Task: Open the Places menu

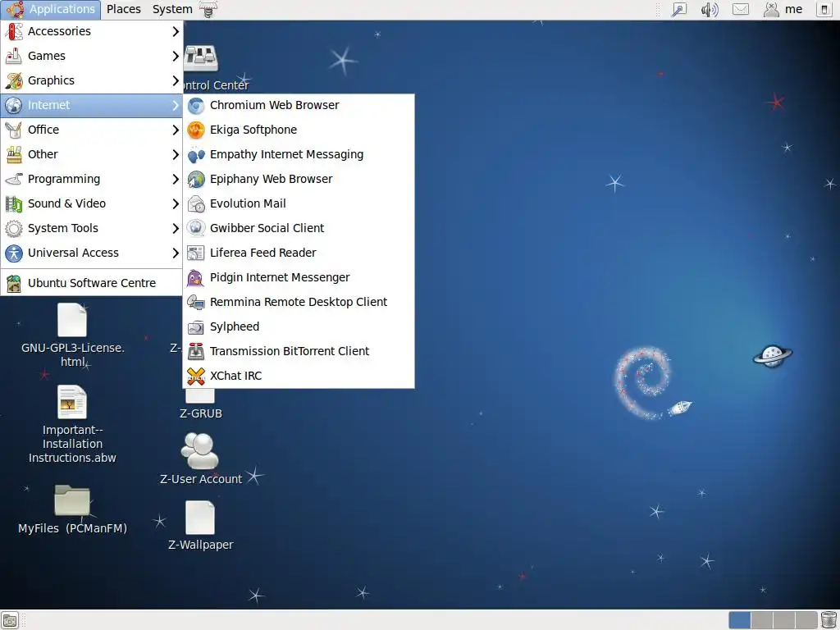Action: pyautogui.click(x=124, y=10)
